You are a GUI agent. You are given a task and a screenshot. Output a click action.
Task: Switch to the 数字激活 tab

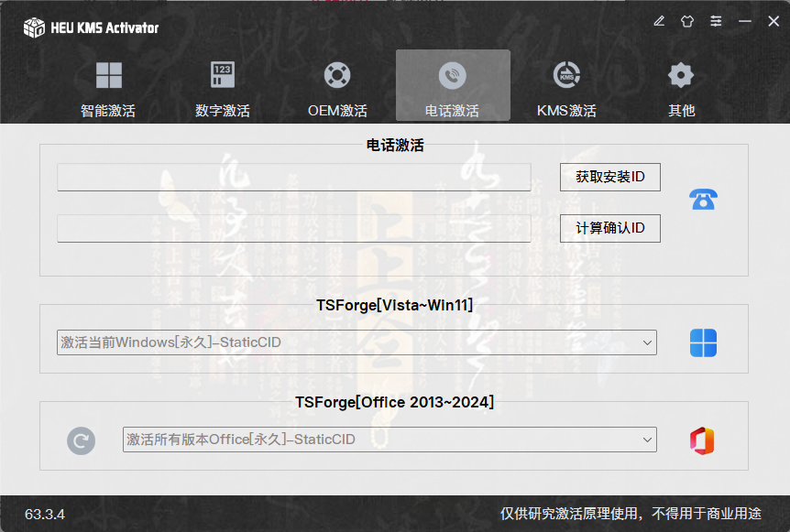223,85
